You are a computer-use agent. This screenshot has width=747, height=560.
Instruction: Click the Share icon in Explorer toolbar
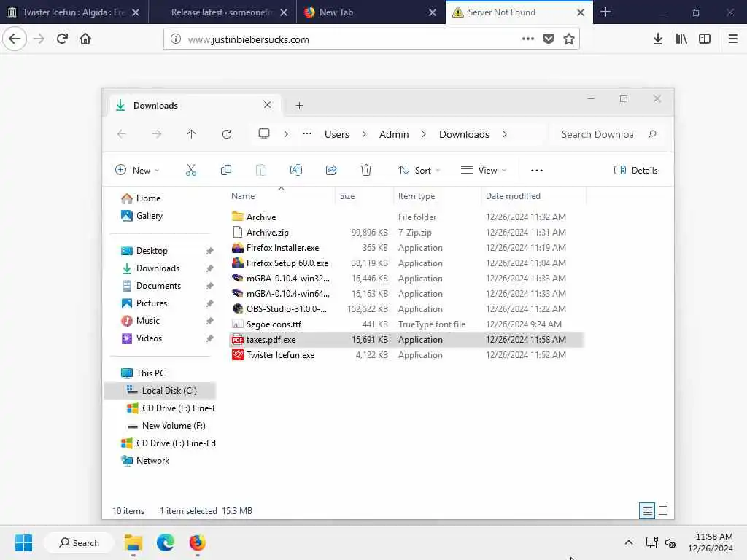(x=331, y=170)
